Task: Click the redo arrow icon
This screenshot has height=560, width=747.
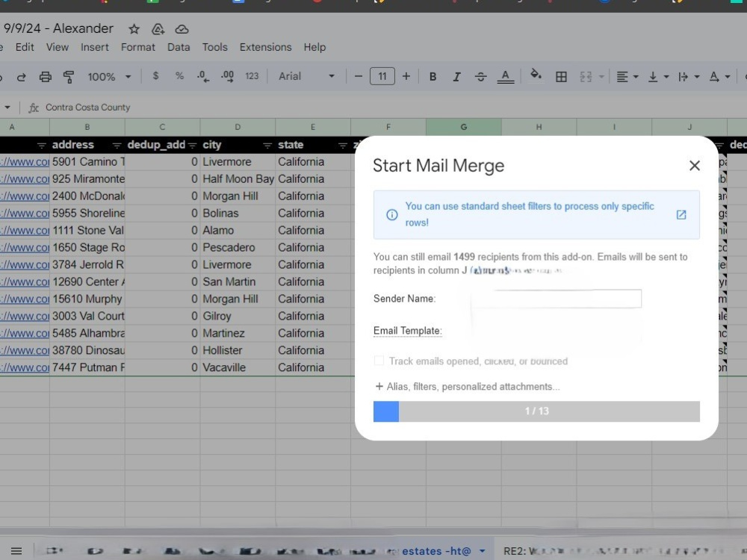Action: [x=22, y=77]
